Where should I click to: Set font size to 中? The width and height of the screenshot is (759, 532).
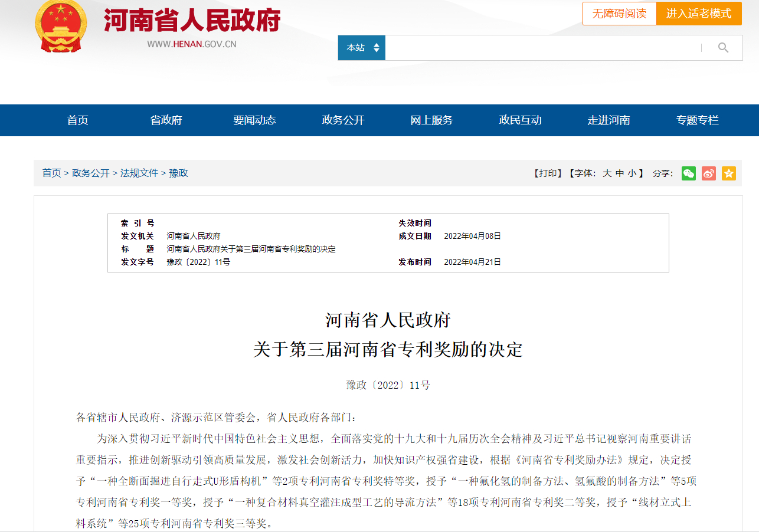[620, 173]
